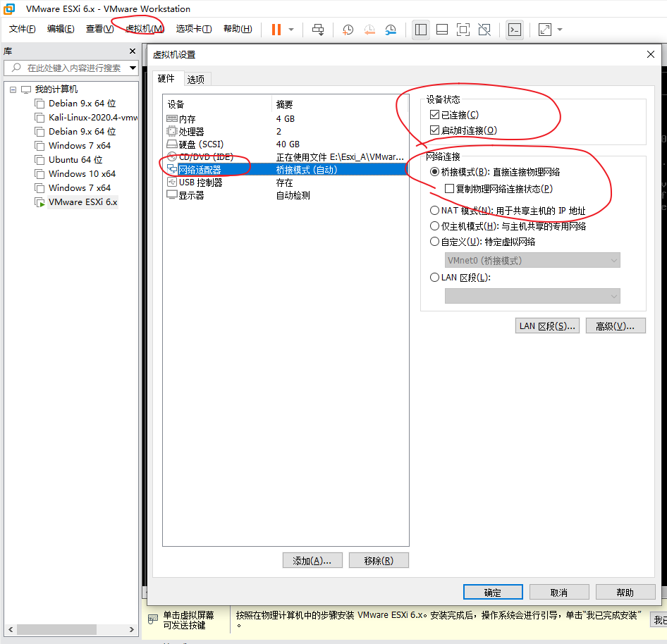667x644 pixels.
Task: Open the 帮助(H) menu
Action: click(238, 28)
